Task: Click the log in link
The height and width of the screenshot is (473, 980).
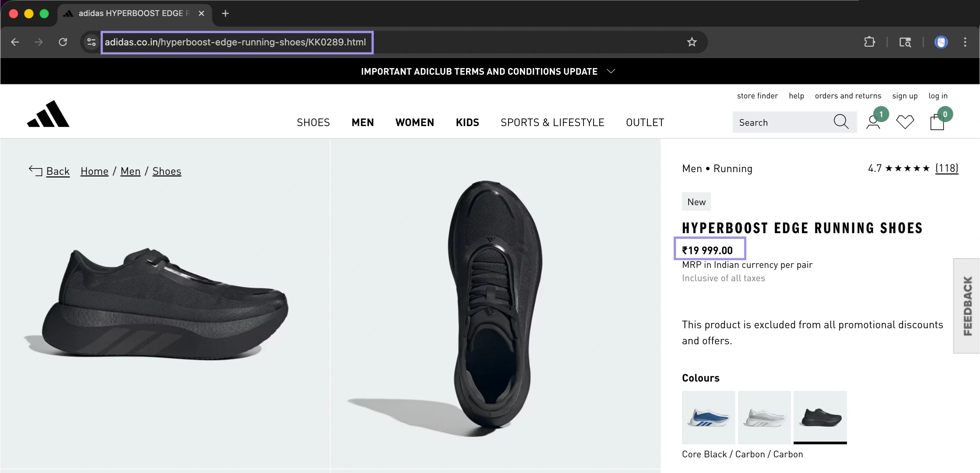Action: [x=938, y=96]
